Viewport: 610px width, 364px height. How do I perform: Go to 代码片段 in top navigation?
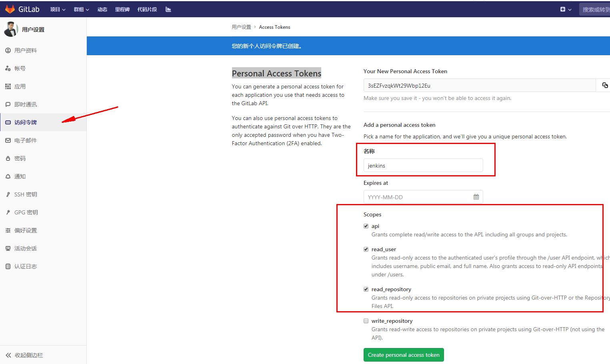pyautogui.click(x=147, y=9)
